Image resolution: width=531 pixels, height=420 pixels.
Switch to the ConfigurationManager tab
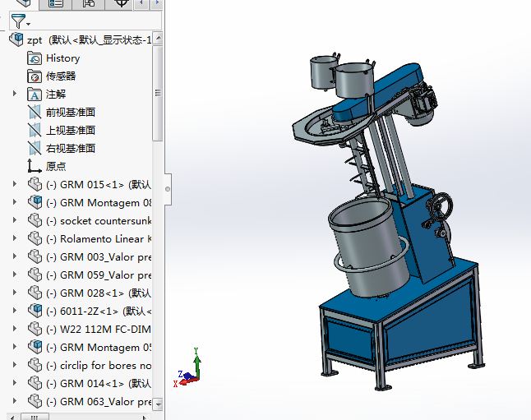coord(89,4)
